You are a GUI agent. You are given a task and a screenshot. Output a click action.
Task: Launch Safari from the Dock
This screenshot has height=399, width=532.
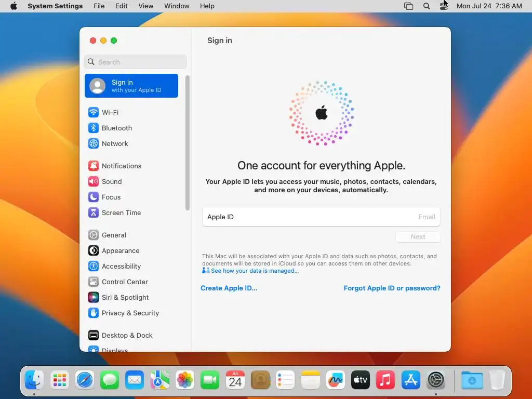point(85,380)
